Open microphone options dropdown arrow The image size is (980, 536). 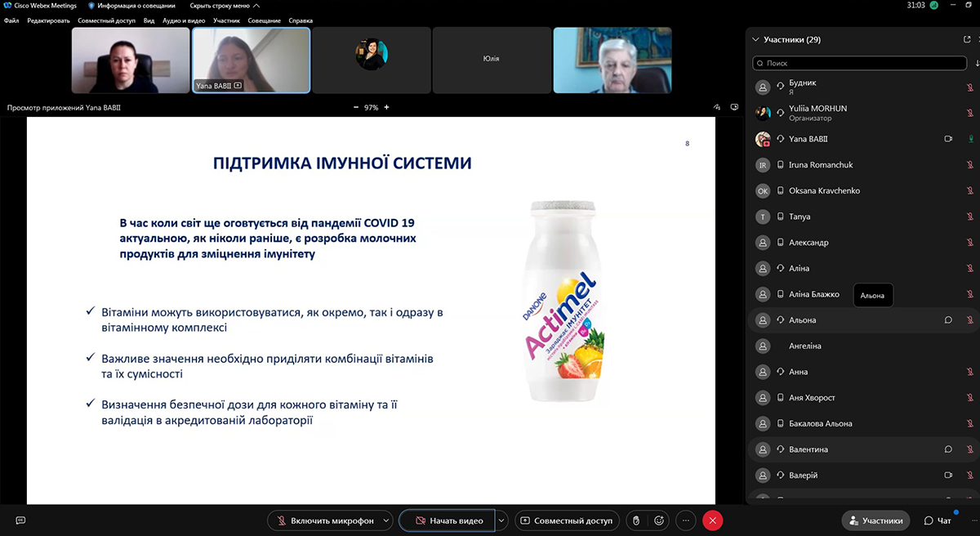point(386,520)
